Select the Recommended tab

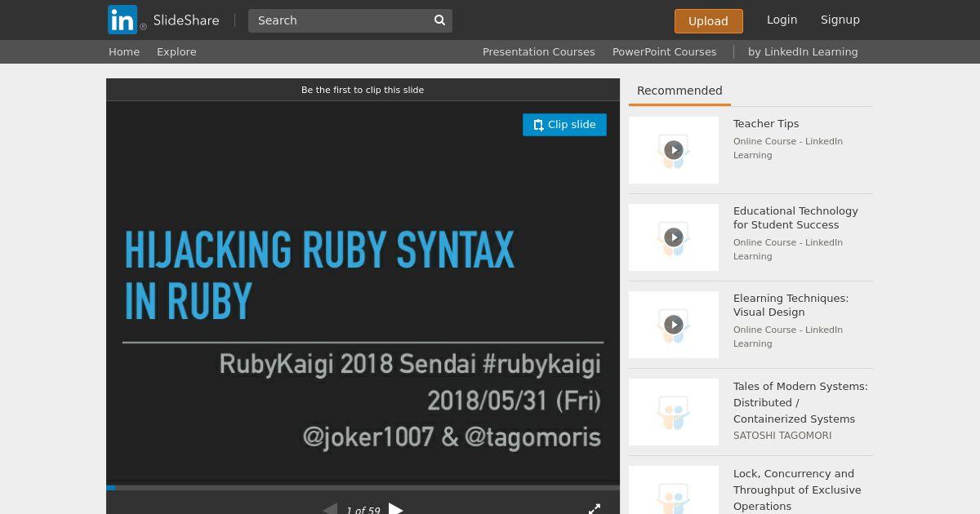679,91
